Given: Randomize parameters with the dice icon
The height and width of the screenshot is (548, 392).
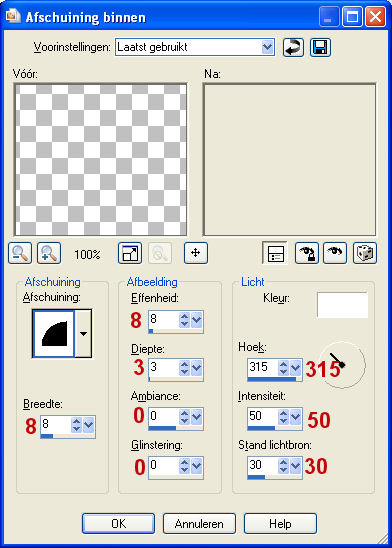Looking at the screenshot, I should point(365,253).
